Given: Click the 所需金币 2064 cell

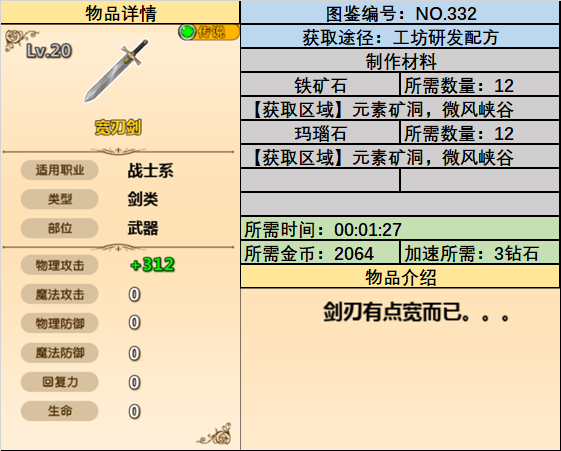Looking at the screenshot, I should [x=320, y=252].
